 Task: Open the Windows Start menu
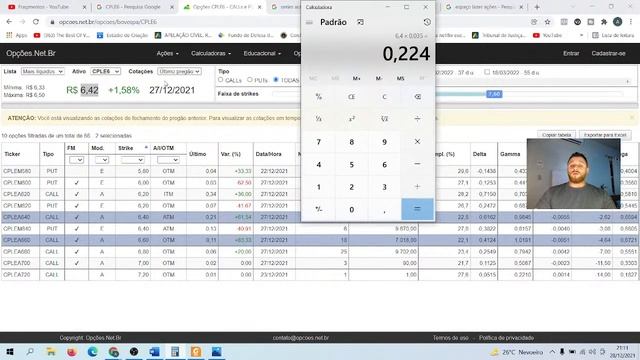tap(10, 351)
